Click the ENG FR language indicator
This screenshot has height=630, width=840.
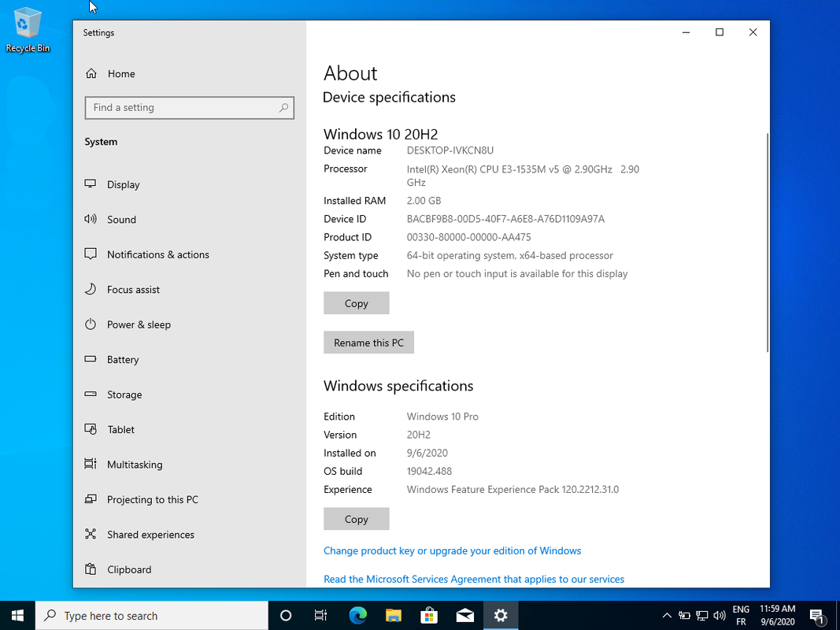(x=741, y=616)
